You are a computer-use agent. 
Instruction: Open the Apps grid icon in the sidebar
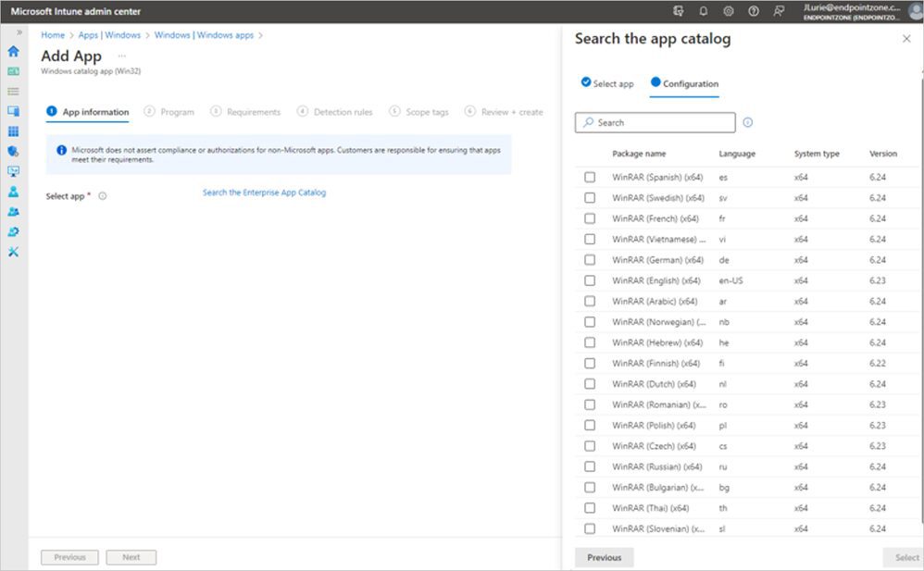pyautogui.click(x=12, y=131)
